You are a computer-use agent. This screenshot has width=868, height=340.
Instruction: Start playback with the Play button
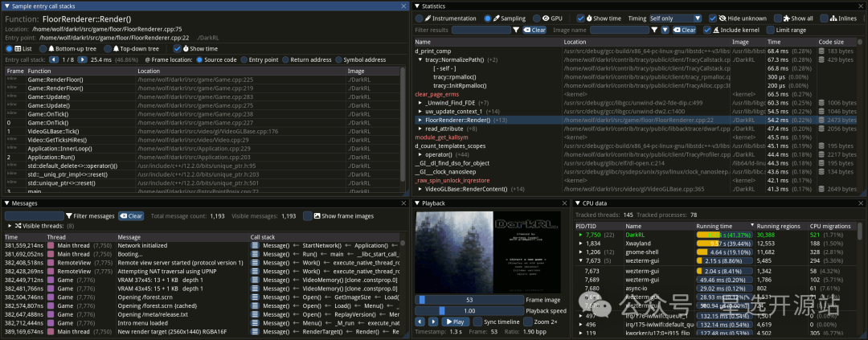point(455,322)
